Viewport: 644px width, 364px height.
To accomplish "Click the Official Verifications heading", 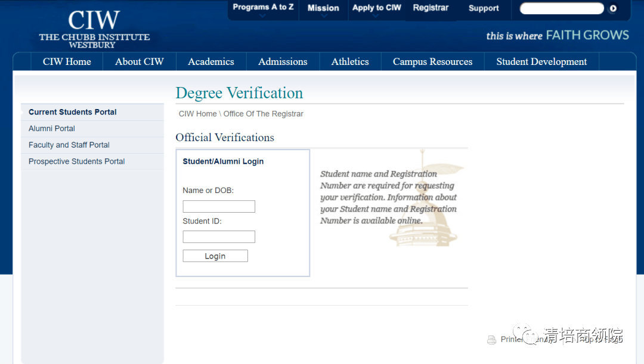I will click(x=225, y=138).
